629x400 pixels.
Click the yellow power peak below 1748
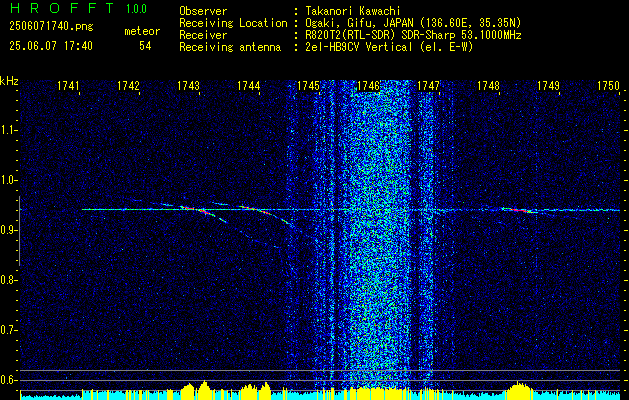point(520,390)
